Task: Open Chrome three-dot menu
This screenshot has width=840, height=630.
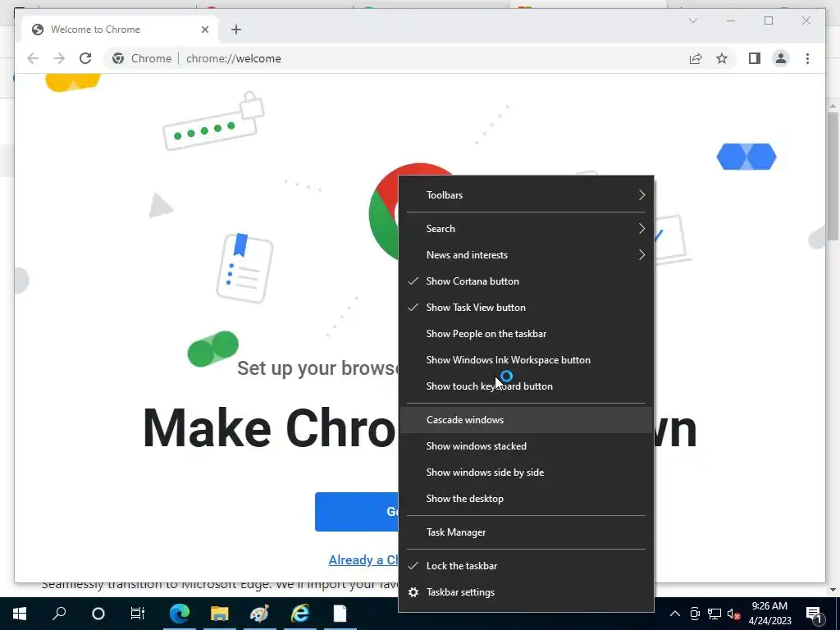Action: (807, 58)
